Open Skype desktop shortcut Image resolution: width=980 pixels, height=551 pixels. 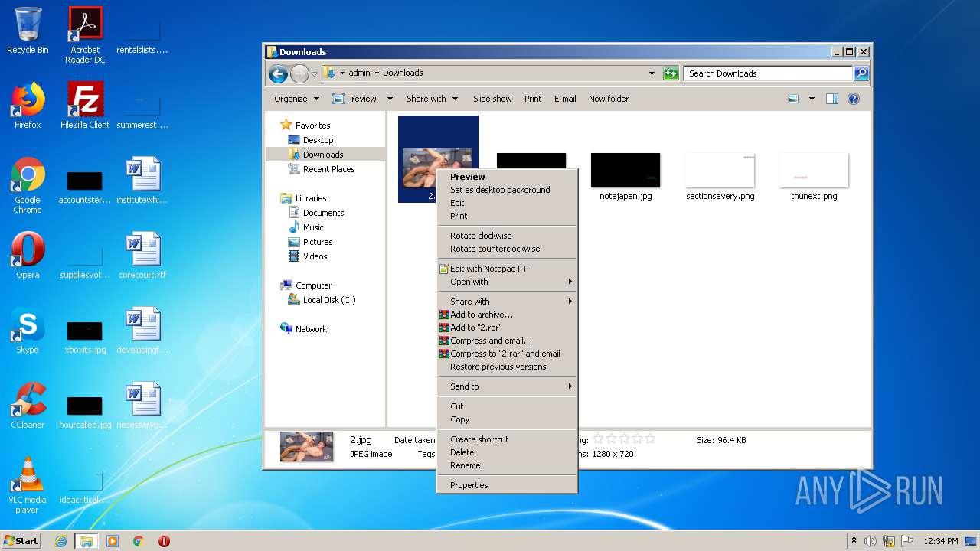coord(28,331)
